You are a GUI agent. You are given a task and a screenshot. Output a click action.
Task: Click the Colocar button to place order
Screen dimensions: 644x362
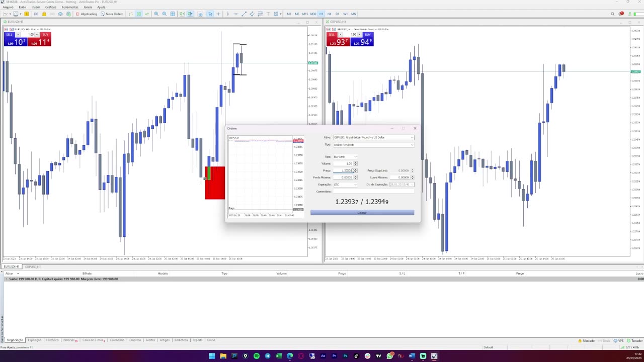click(x=362, y=213)
